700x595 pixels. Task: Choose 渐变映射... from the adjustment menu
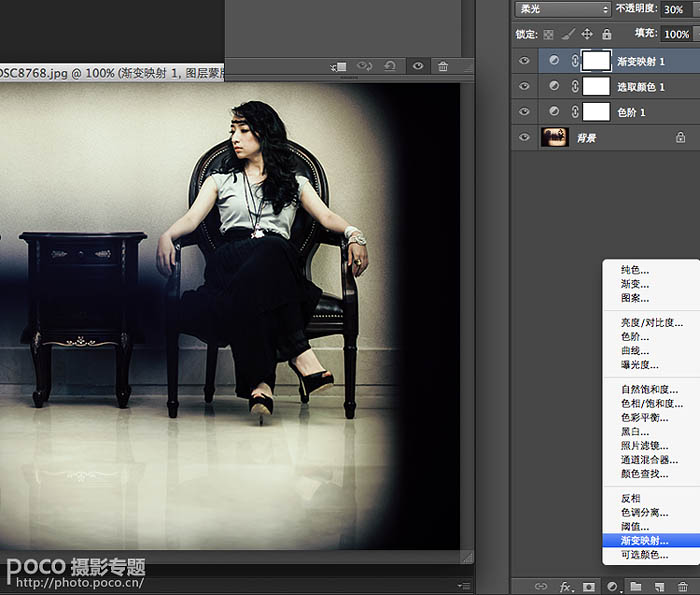click(x=644, y=540)
